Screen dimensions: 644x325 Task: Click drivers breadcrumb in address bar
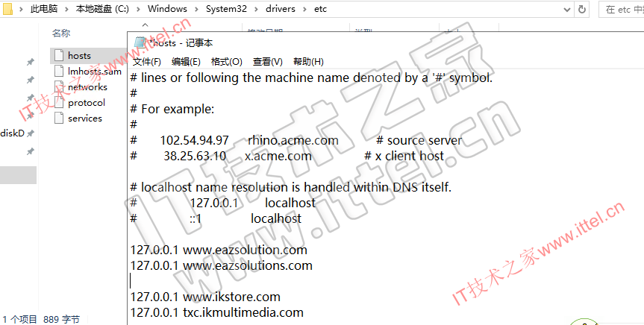tap(281, 9)
